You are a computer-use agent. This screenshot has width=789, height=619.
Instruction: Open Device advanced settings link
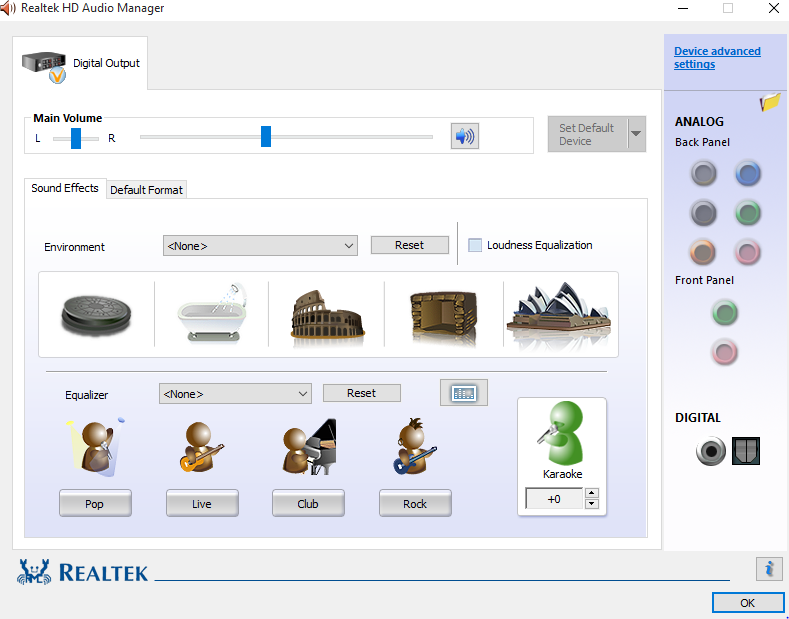[x=717, y=58]
